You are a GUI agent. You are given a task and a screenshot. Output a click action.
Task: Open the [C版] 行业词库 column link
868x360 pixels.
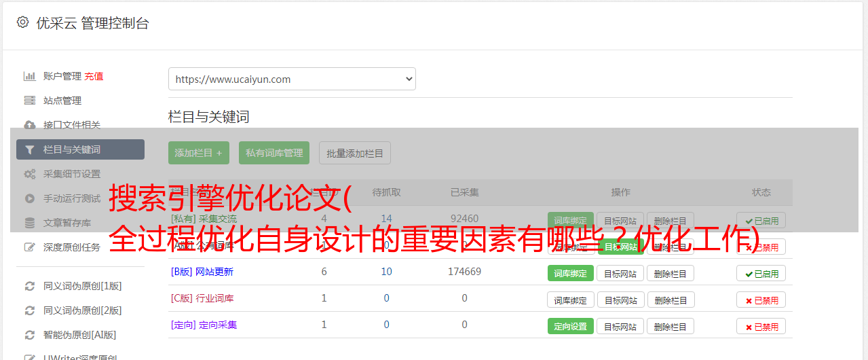202,298
